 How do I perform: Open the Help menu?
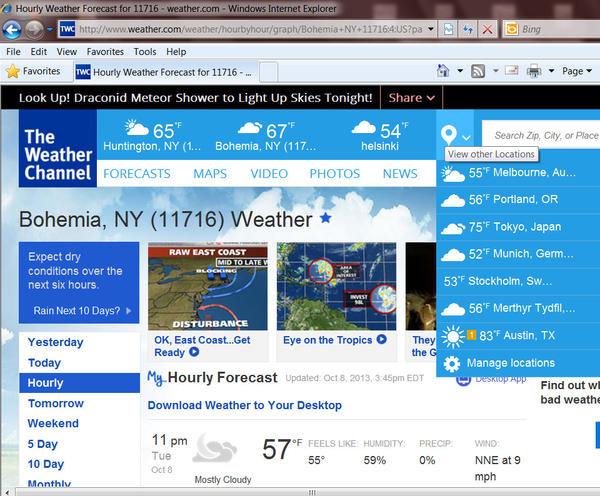point(176,52)
